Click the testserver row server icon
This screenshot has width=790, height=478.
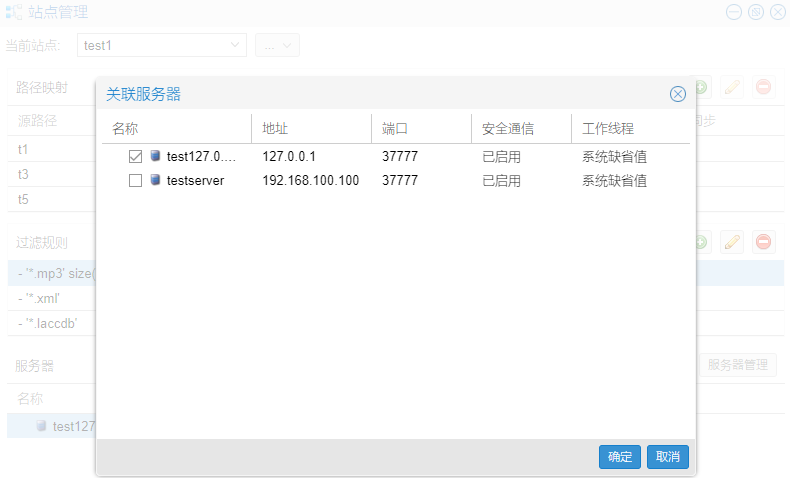coord(155,180)
